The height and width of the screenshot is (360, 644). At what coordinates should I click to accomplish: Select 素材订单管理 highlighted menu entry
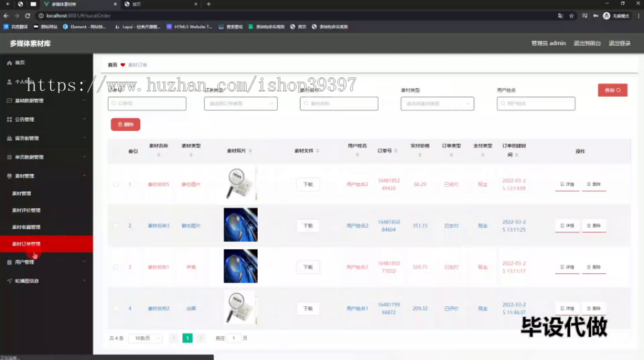click(x=47, y=244)
